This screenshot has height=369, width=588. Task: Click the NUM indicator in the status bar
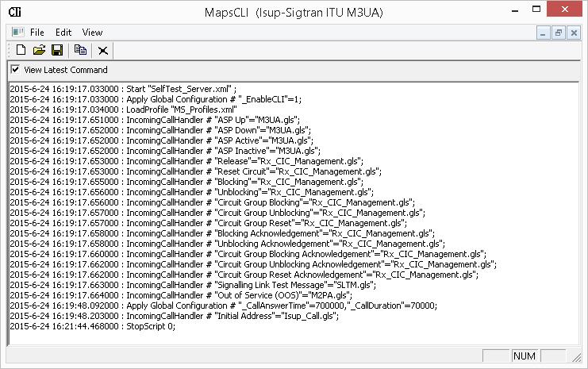[x=525, y=356]
